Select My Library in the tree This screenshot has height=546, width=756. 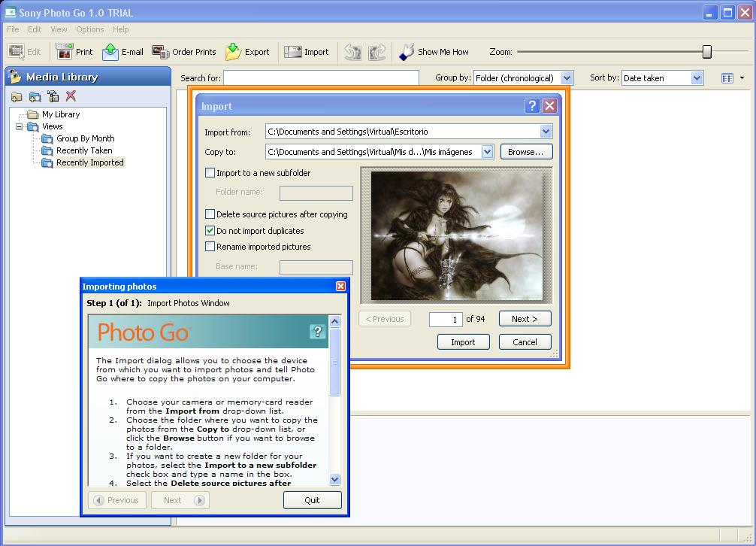tap(61, 114)
